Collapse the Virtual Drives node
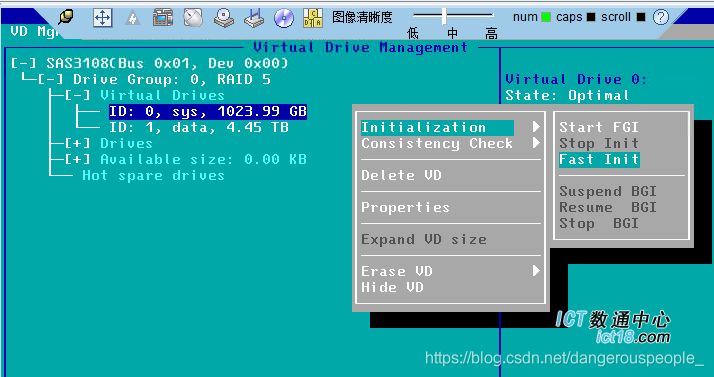The image size is (714, 377). [78, 96]
